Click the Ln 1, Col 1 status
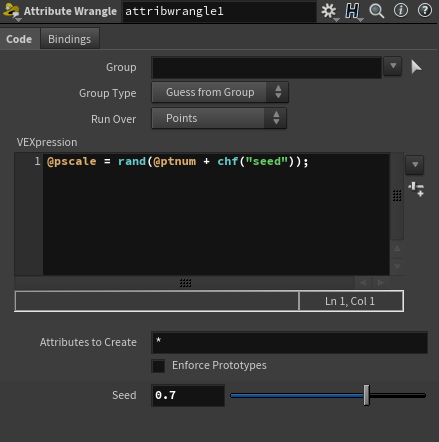The height and width of the screenshot is (442, 439). (350, 301)
